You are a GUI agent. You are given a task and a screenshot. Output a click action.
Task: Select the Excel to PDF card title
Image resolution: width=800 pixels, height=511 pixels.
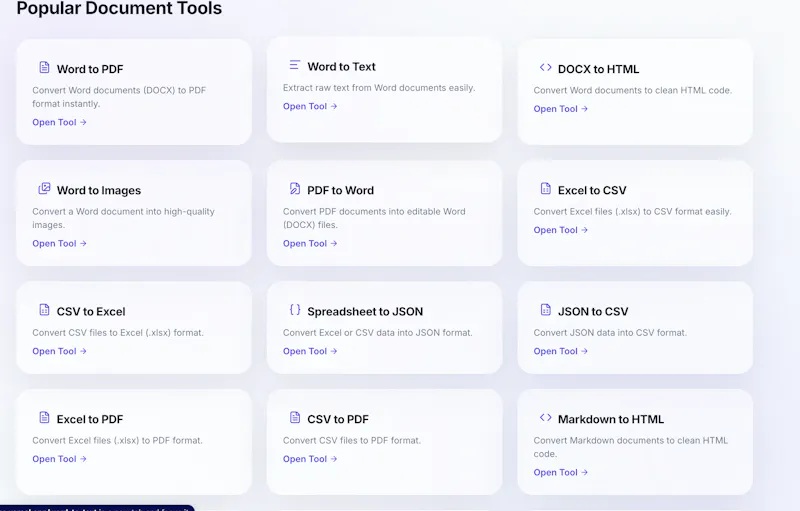90,419
